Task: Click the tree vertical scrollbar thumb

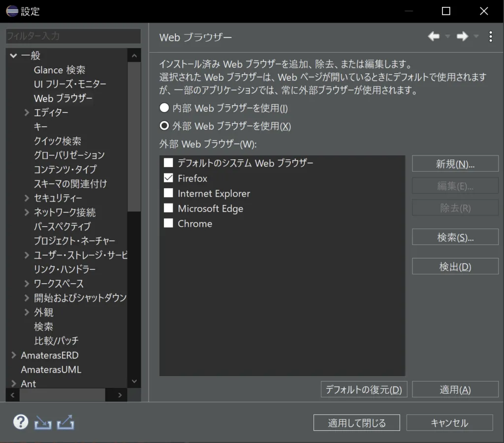Action: point(134,137)
